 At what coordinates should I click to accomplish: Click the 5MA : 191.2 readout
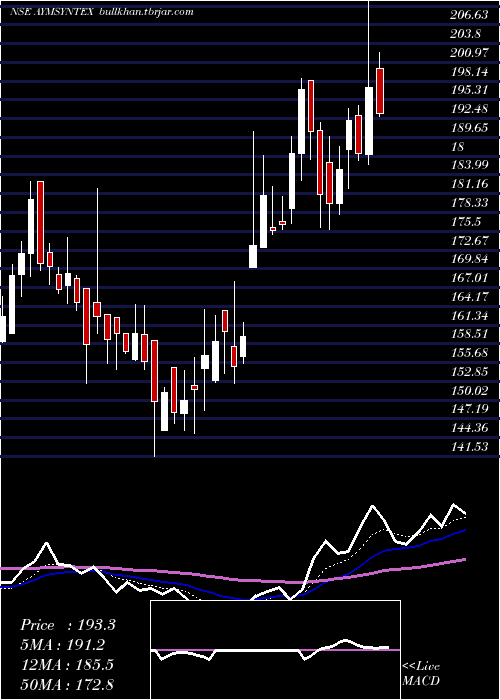pyautogui.click(x=65, y=645)
